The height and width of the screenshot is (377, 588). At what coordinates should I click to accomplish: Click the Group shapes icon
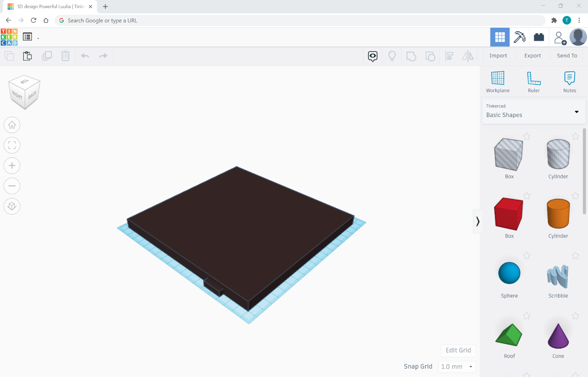(x=411, y=56)
